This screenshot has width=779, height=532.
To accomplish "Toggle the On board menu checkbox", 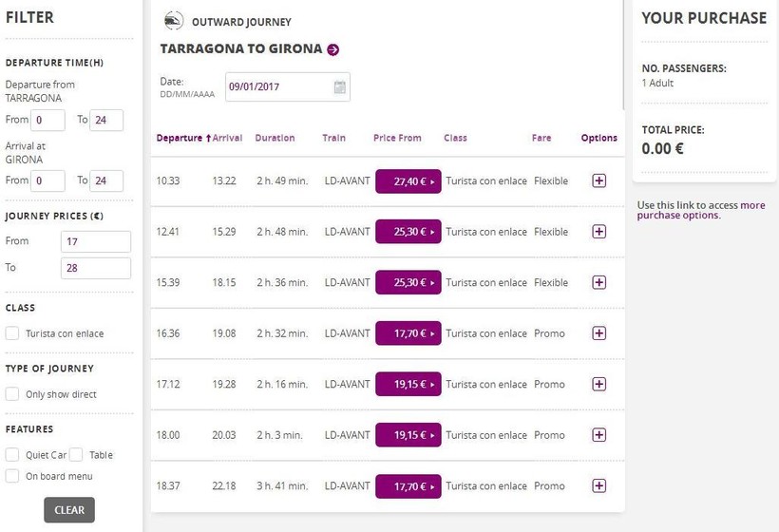I will pos(12,476).
